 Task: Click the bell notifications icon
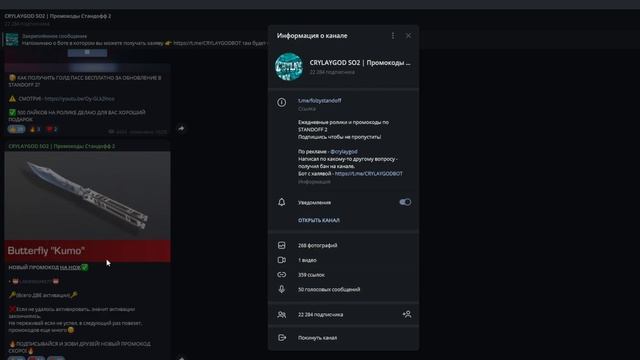point(282,202)
